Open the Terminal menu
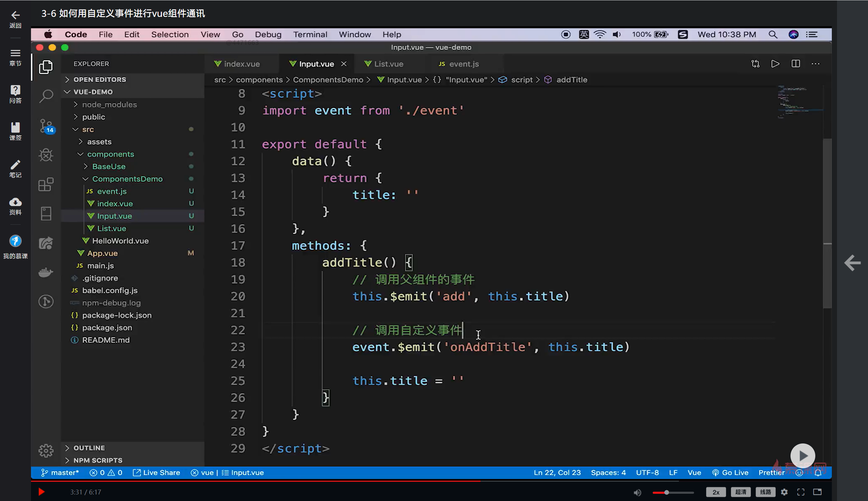Viewport: 868px width, 501px height. pyautogui.click(x=310, y=34)
